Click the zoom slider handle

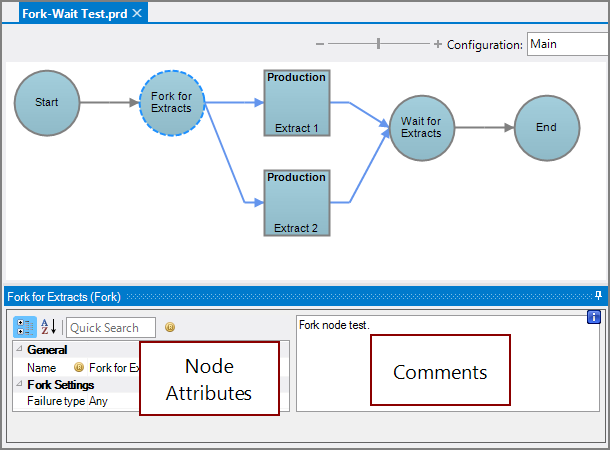click(x=378, y=44)
